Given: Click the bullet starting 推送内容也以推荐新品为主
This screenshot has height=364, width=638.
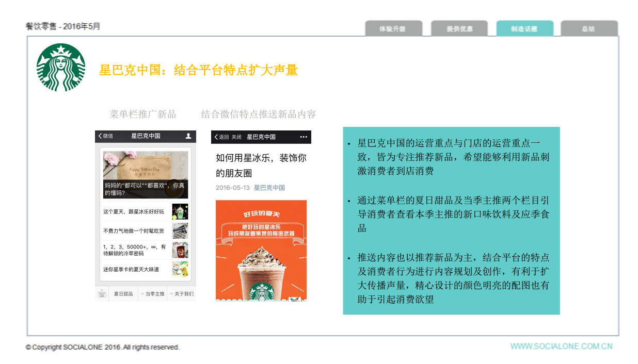Looking at the screenshot, I should (453, 278).
